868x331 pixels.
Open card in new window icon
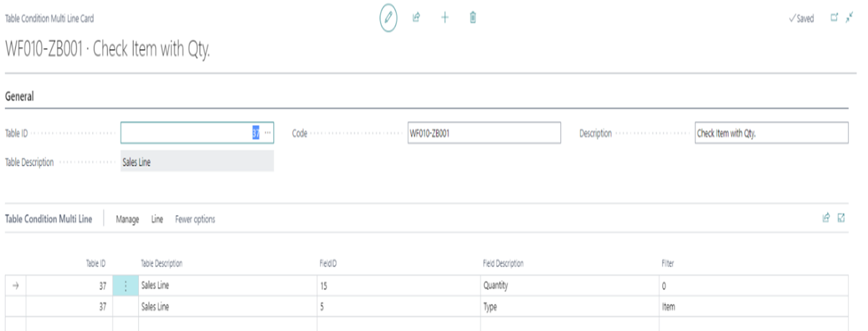pos(834,18)
